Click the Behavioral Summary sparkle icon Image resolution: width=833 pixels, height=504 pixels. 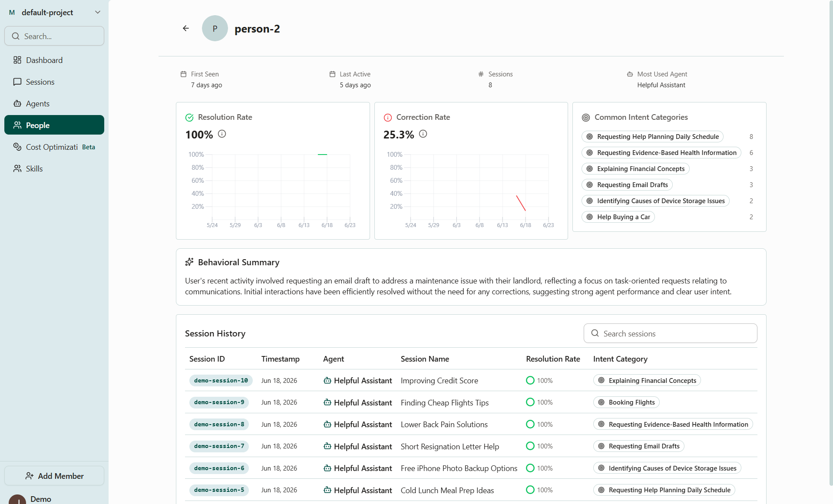point(189,262)
